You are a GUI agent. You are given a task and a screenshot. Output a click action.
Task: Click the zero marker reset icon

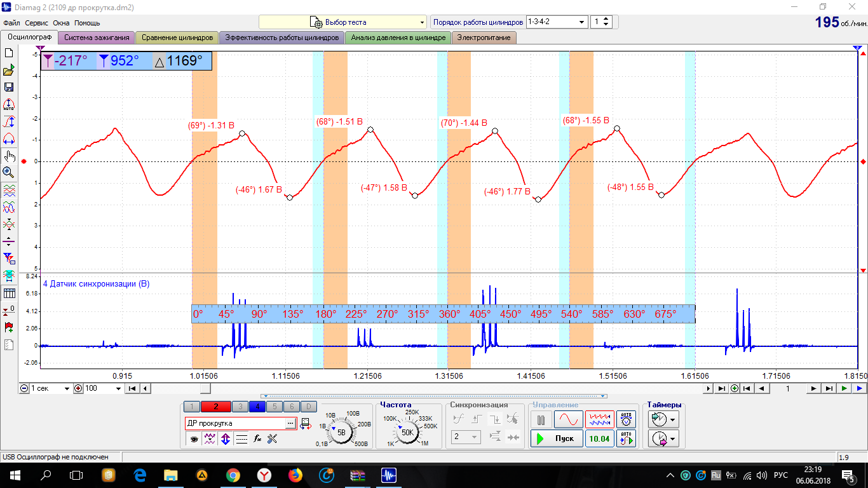tap(9, 310)
